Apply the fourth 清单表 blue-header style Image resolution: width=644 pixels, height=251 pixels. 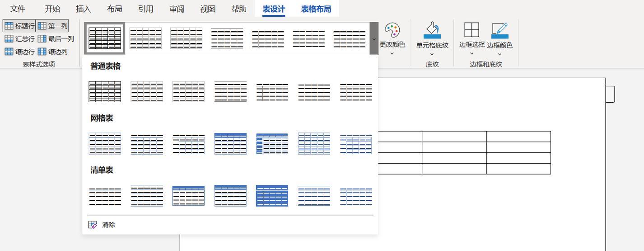(x=230, y=196)
